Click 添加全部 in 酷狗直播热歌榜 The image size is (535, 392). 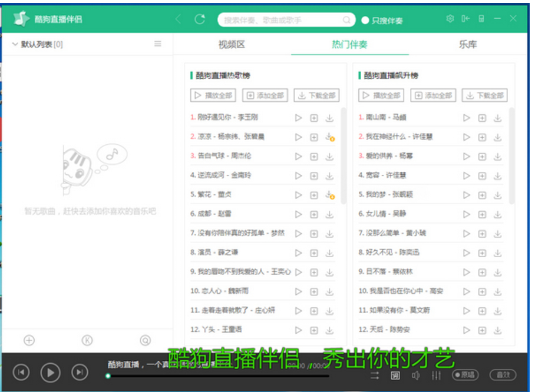point(265,95)
